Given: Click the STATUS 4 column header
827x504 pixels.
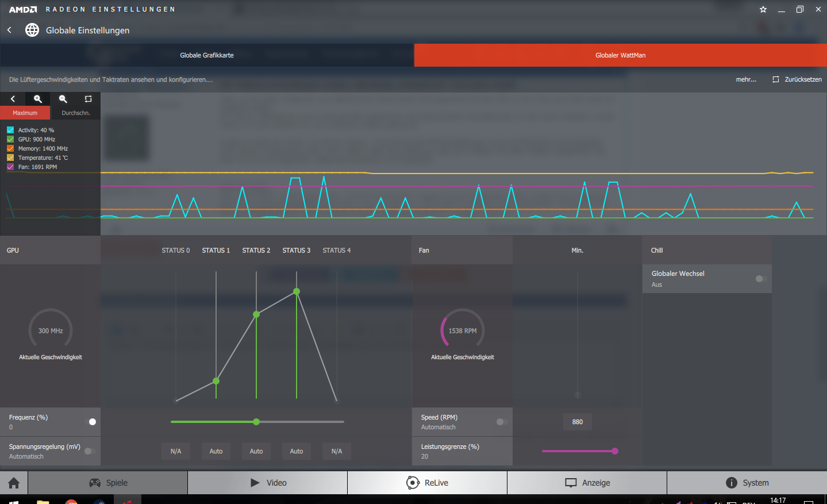Looking at the screenshot, I should tap(337, 251).
